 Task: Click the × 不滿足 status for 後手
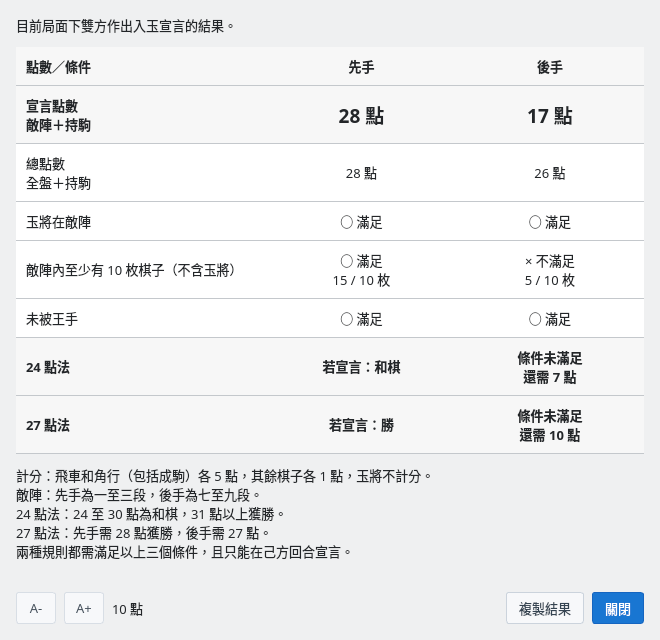pos(550,261)
